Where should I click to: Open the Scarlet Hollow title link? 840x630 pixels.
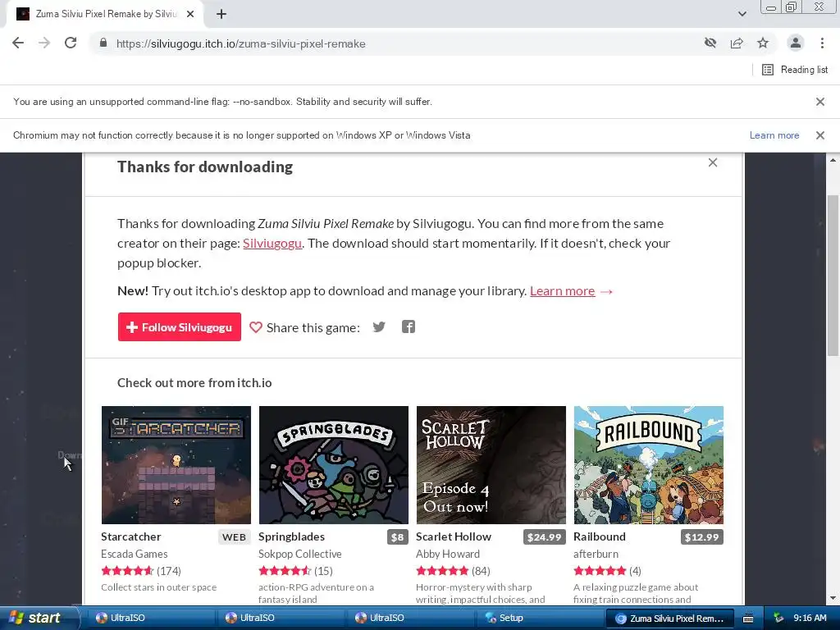[453, 536]
